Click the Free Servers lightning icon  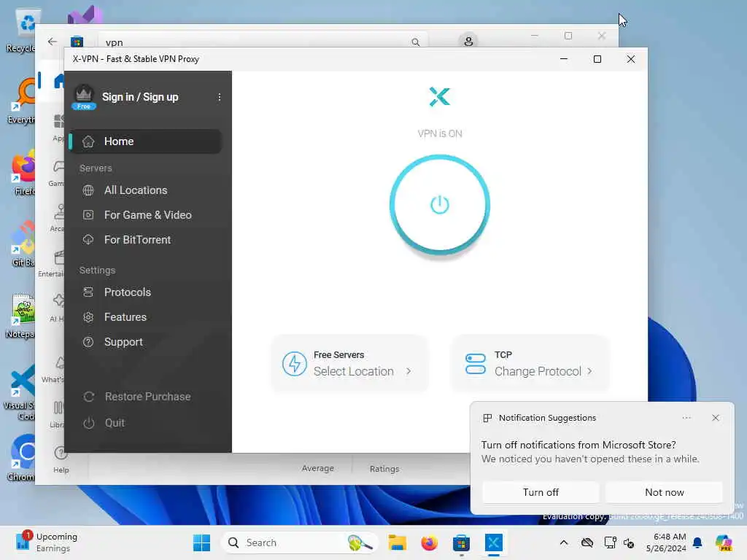pos(294,364)
